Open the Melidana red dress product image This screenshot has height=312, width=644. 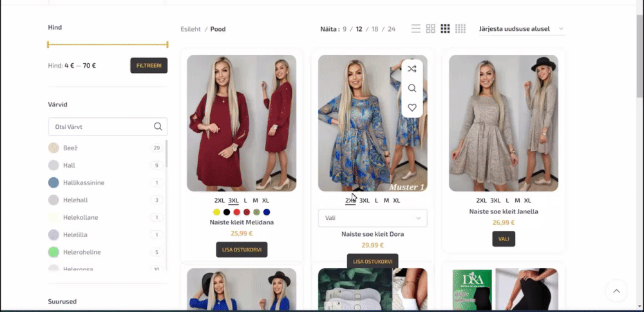[x=241, y=123]
